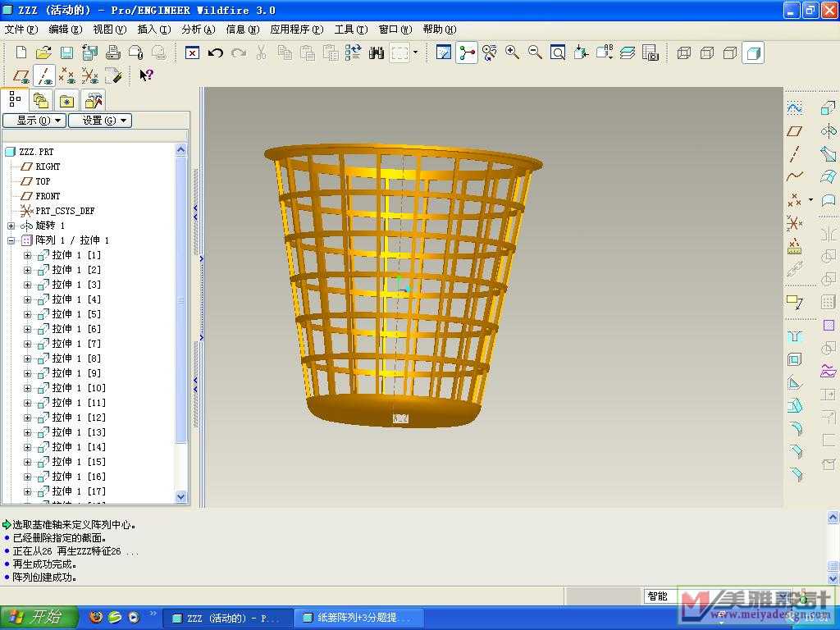Click the Context Help arrow with question mark
Image resolution: width=840 pixels, height=630 pixels.
(146, 75)
